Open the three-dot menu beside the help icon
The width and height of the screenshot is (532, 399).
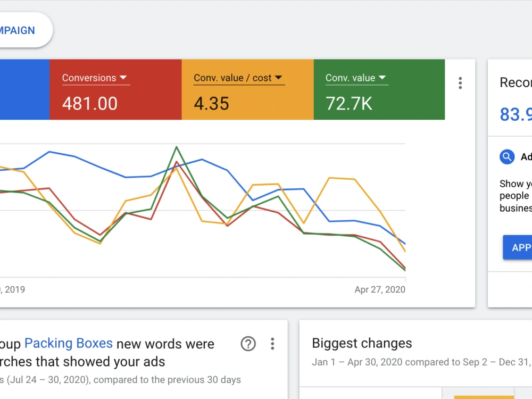[272, 344]
